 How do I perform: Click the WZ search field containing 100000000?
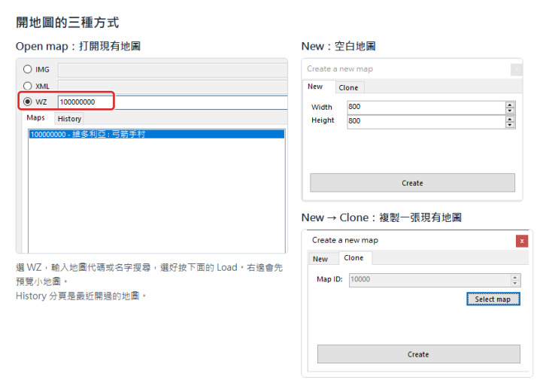[173, 102]
